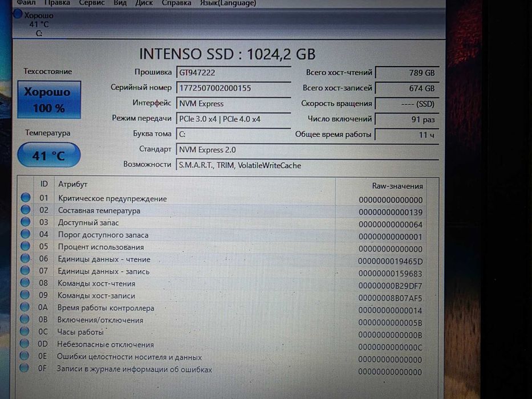The height and width of the screenshot is (399, 532).
Task: Click status icon of Время работы контроллера row
Action: coord(25,307)
